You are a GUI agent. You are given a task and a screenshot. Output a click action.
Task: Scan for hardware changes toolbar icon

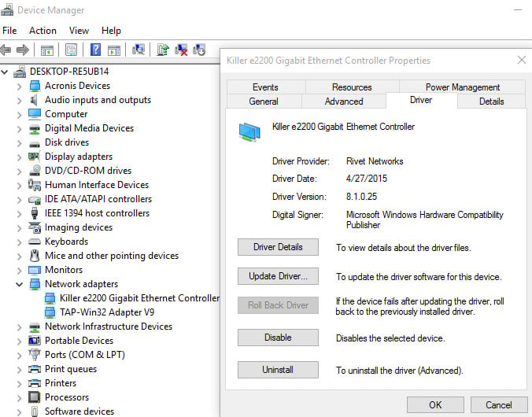click(138, 50)
